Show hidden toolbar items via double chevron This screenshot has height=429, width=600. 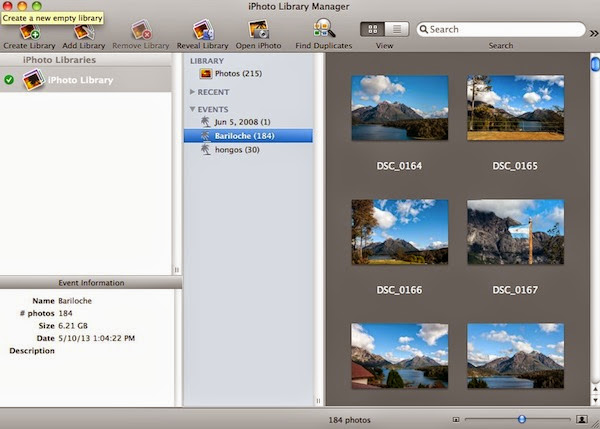pyautogui.click(x=593, y=34)
